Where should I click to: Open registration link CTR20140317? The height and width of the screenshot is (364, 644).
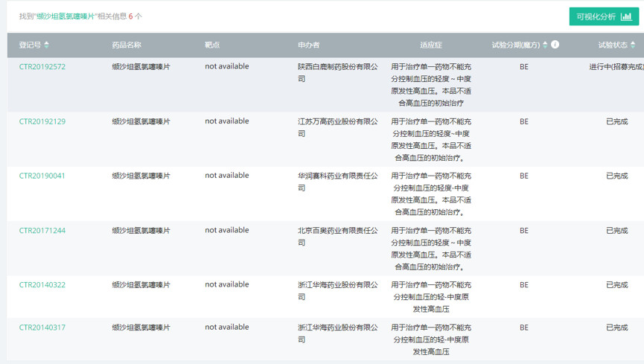pos(42,328)
